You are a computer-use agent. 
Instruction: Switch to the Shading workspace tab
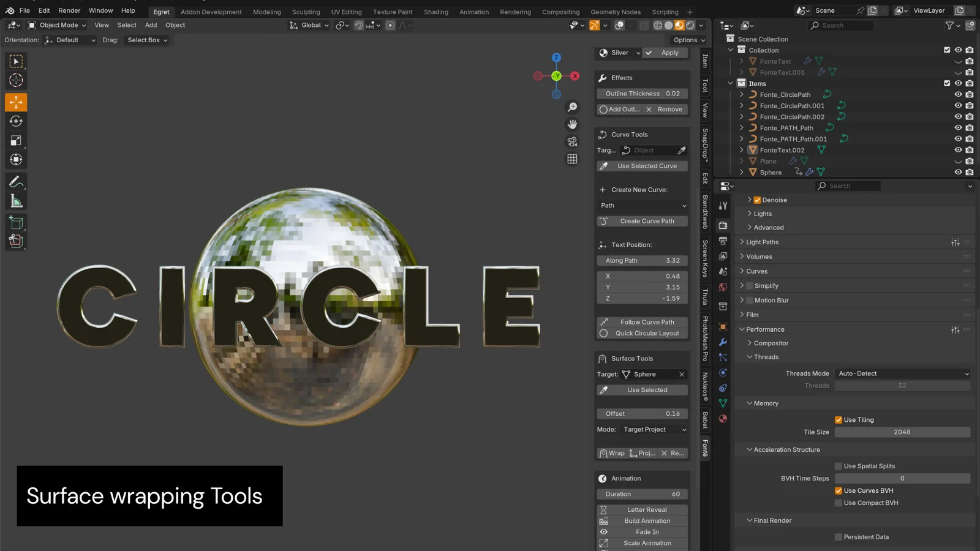coord(436,12)
